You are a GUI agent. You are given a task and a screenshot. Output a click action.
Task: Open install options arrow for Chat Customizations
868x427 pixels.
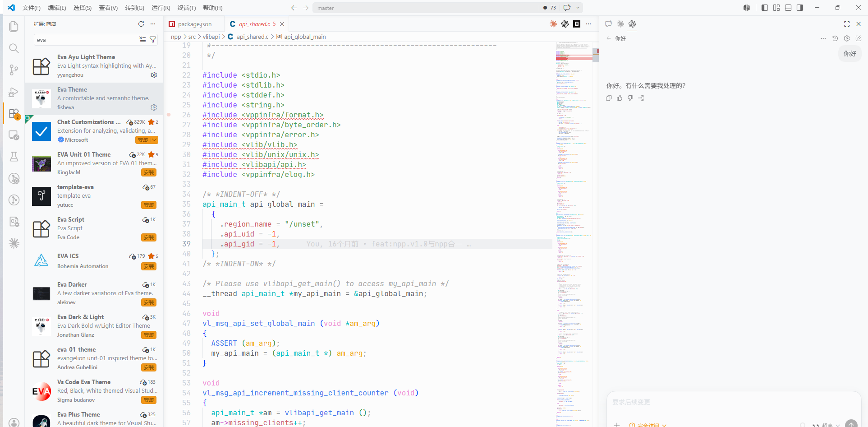(x=154, y=140)
